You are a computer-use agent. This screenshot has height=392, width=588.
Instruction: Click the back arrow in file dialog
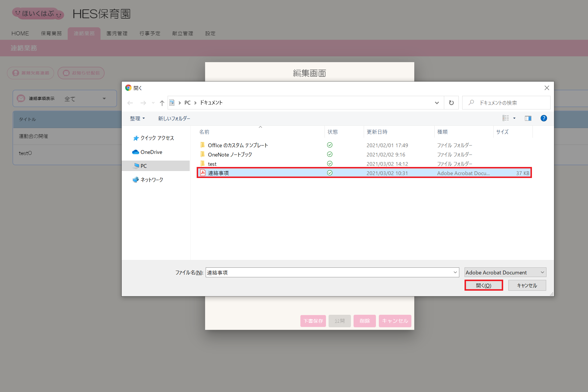130,103
